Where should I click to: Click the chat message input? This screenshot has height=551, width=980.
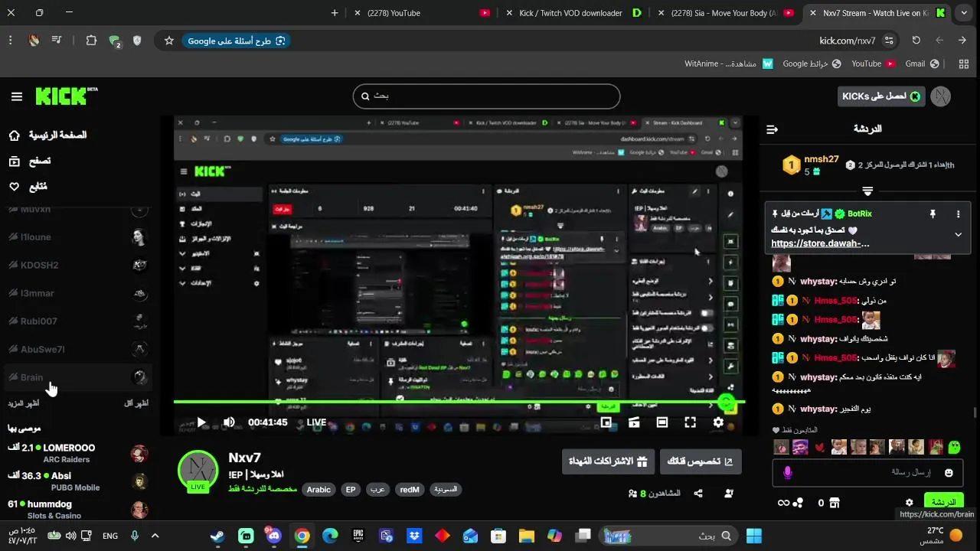(869, 473)
